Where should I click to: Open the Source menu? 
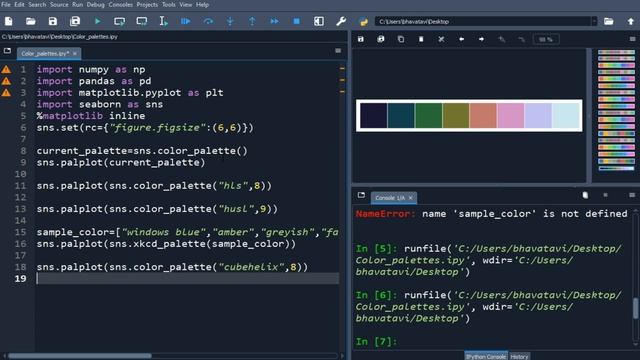(x=59, y=4)
